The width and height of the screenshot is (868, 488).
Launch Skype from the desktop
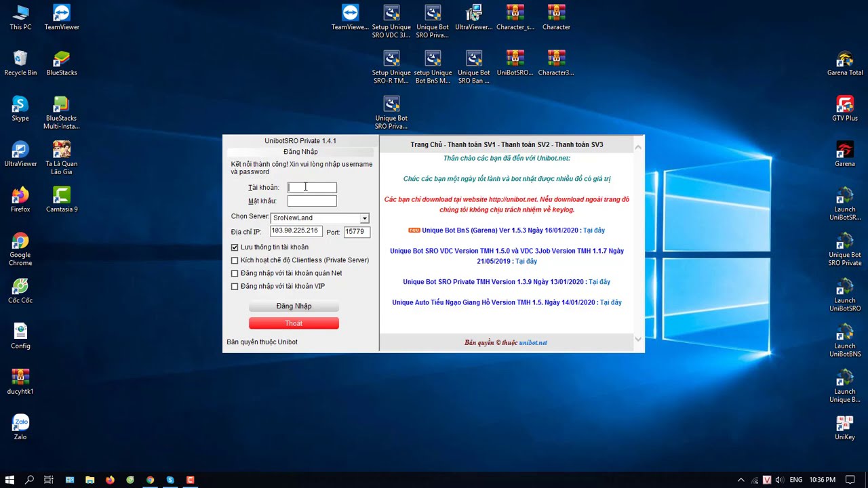click(20, 108)
